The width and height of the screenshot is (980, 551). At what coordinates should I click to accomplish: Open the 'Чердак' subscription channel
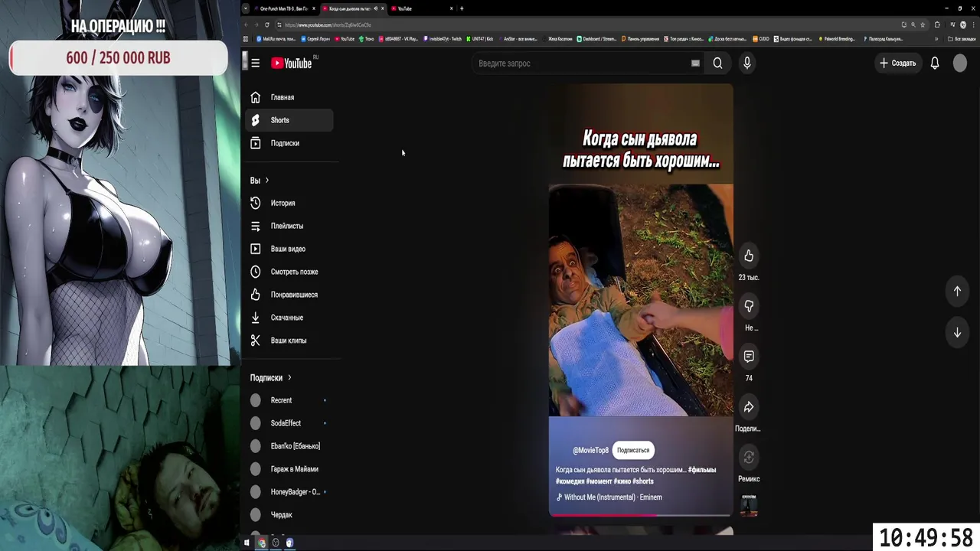pyautogui.click(x=289, y=515)
